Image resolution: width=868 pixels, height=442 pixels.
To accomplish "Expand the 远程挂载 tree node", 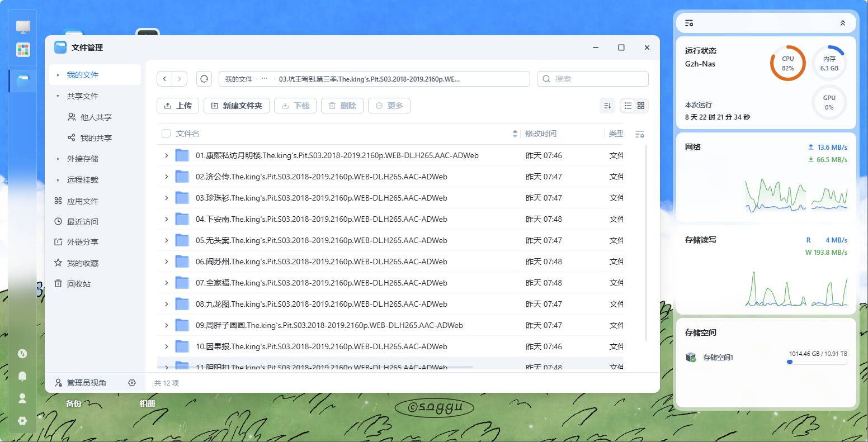I will [x=58, y=180].
